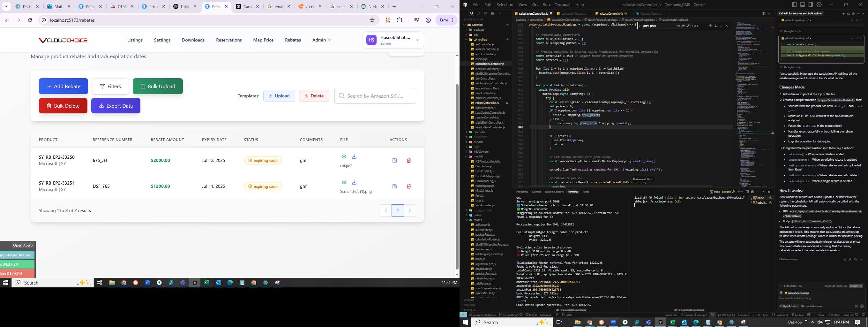Click the Add Rebate button
The height and width of the screenshot is (327, 868).
[64, 86]
